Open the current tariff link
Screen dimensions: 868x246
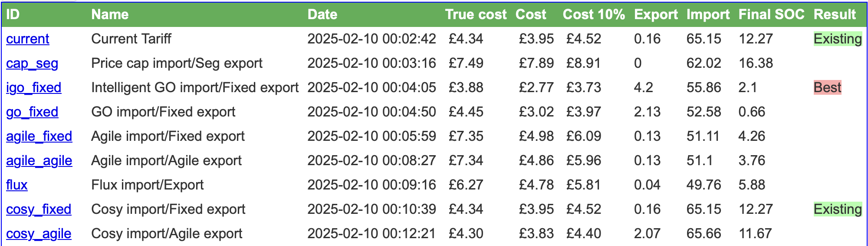point(28,39)
